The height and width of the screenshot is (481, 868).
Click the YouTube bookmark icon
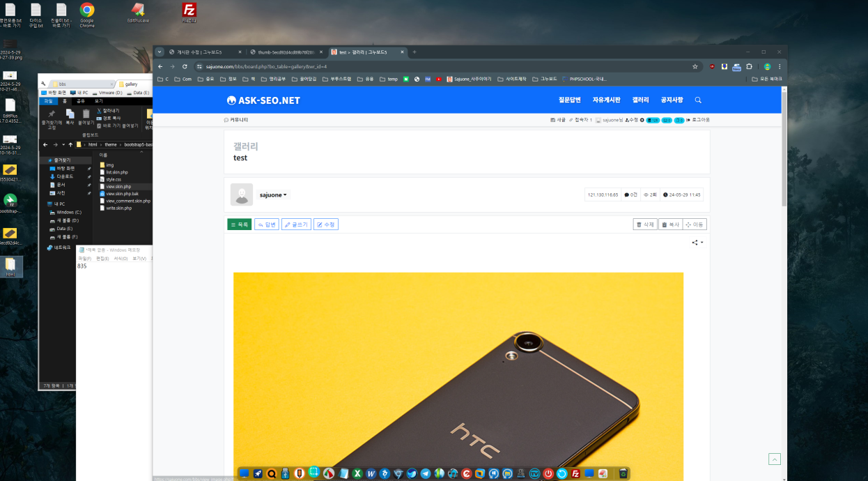438,79
